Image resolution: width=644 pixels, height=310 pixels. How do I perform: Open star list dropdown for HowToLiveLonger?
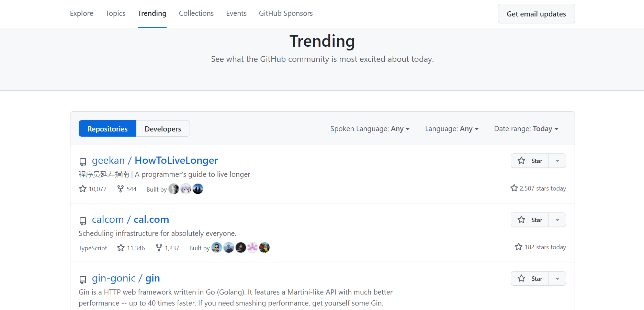(557, 161)
